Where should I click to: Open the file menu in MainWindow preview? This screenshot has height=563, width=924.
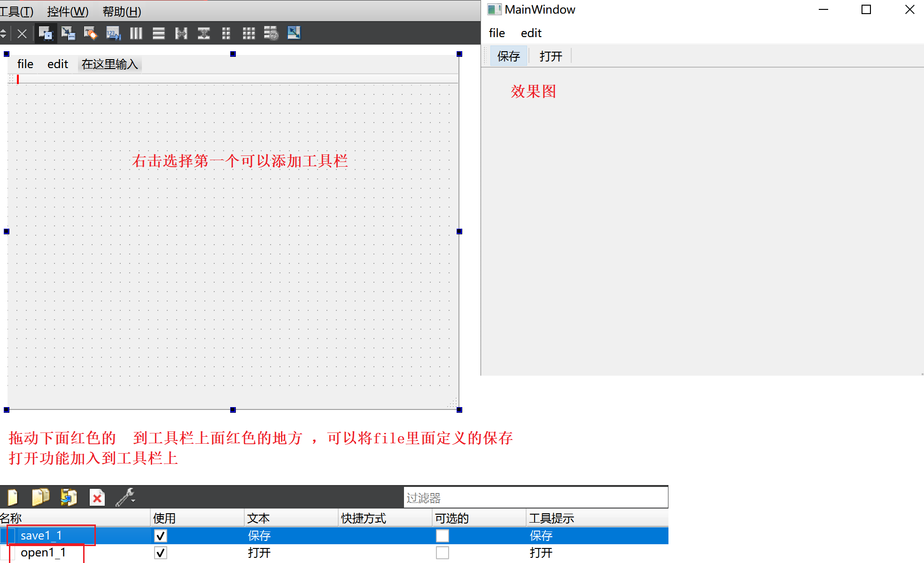(497, 33)
